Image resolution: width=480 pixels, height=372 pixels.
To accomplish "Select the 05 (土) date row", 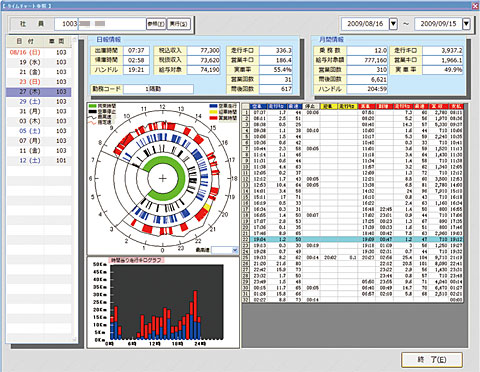I will pos(39,131).
